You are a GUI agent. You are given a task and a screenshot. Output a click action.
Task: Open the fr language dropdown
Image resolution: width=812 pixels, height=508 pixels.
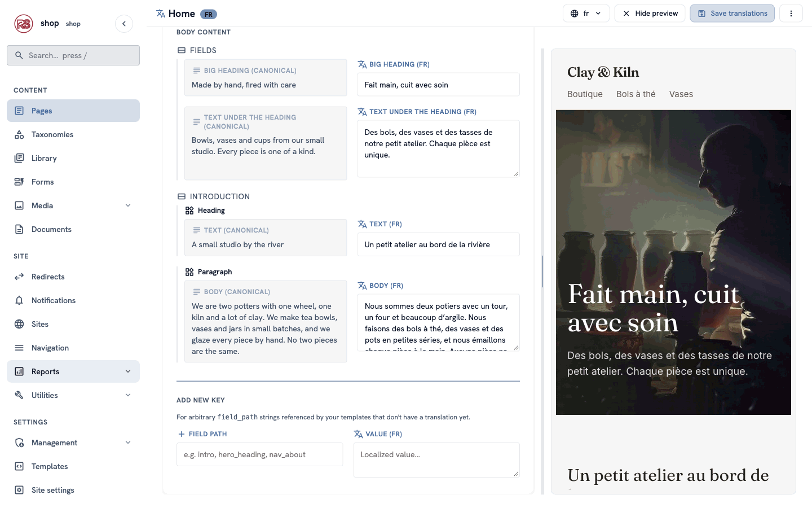tap(586, 14)
